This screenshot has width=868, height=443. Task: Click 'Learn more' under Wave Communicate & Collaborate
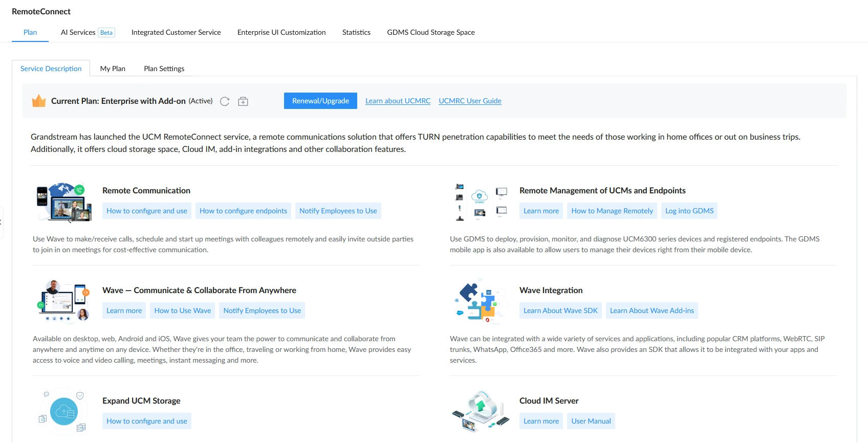(x=124, y=311)
